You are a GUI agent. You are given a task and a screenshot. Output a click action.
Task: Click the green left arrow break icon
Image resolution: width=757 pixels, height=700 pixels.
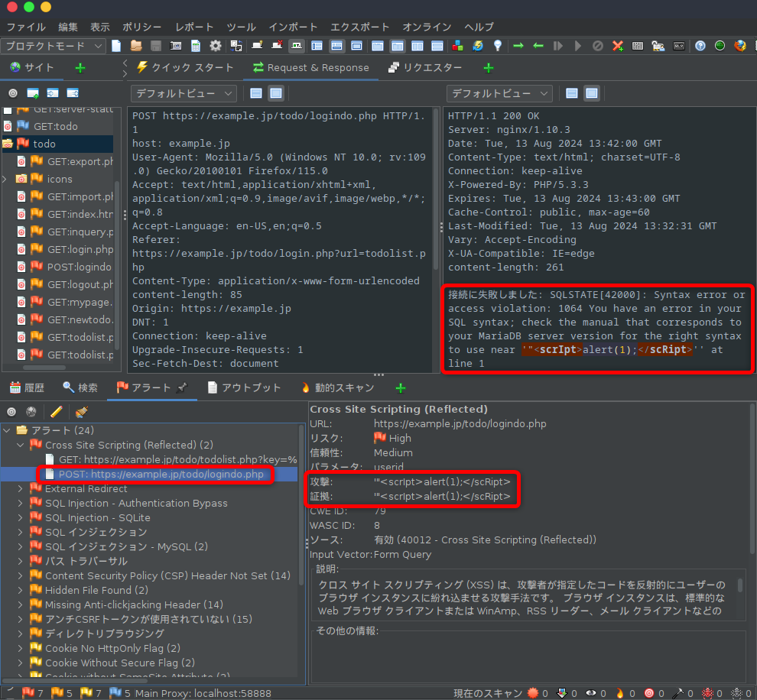click(538, 46)
